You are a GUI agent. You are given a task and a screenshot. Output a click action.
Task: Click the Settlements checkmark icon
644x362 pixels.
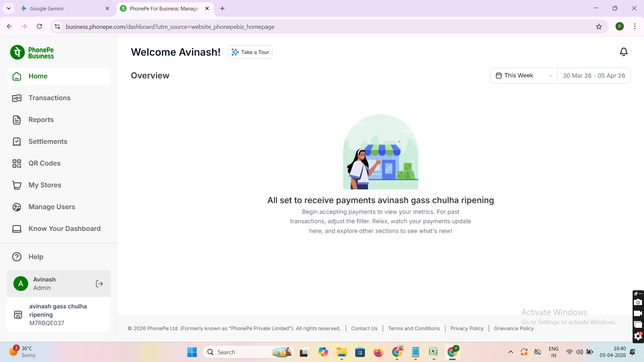coord(17,142)
